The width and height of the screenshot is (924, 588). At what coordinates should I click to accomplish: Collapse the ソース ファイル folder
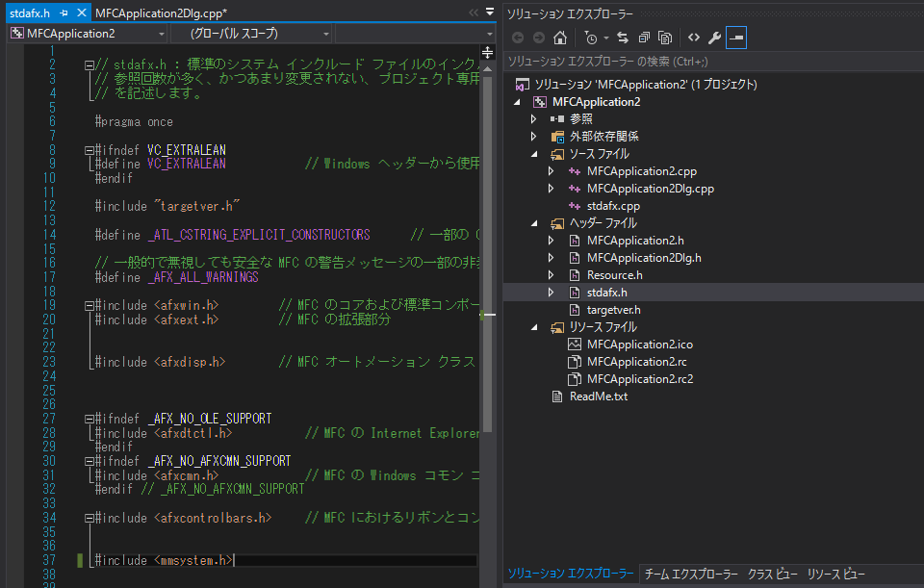534,154
